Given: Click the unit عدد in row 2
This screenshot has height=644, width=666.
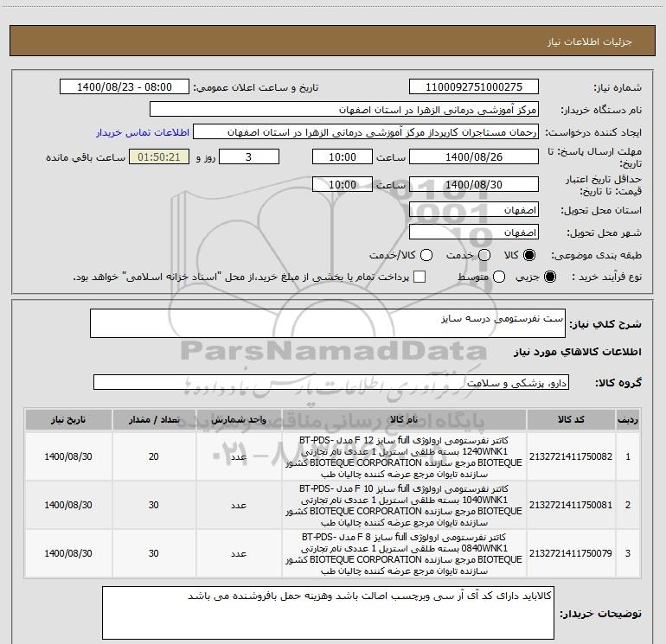Looking at the screenshot, I should (239, 505).
